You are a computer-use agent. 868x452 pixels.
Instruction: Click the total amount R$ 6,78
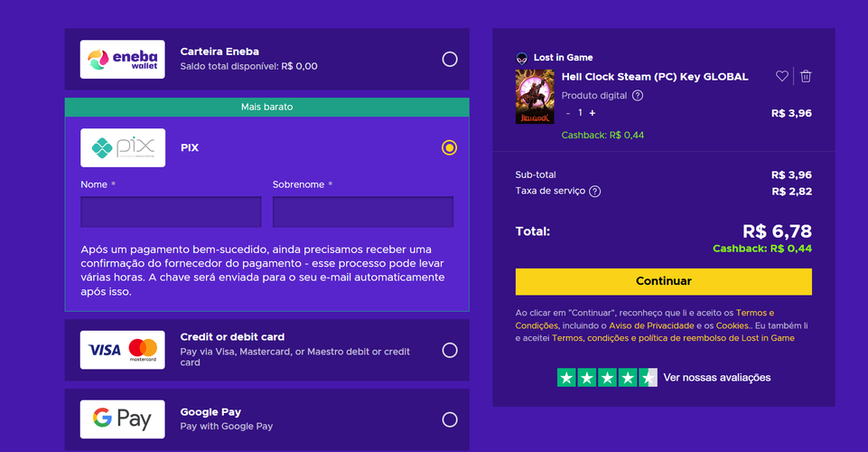point(777,231)
